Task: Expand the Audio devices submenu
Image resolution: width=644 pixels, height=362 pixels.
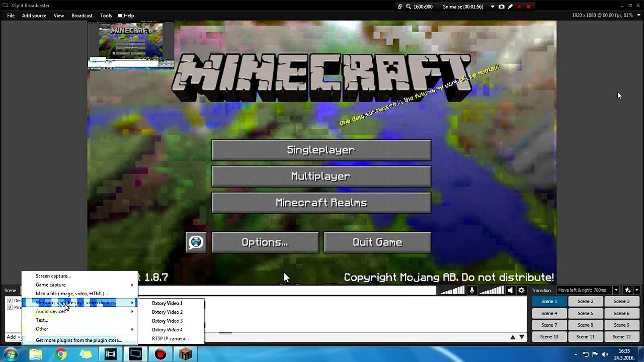Action: coord(79,311)
